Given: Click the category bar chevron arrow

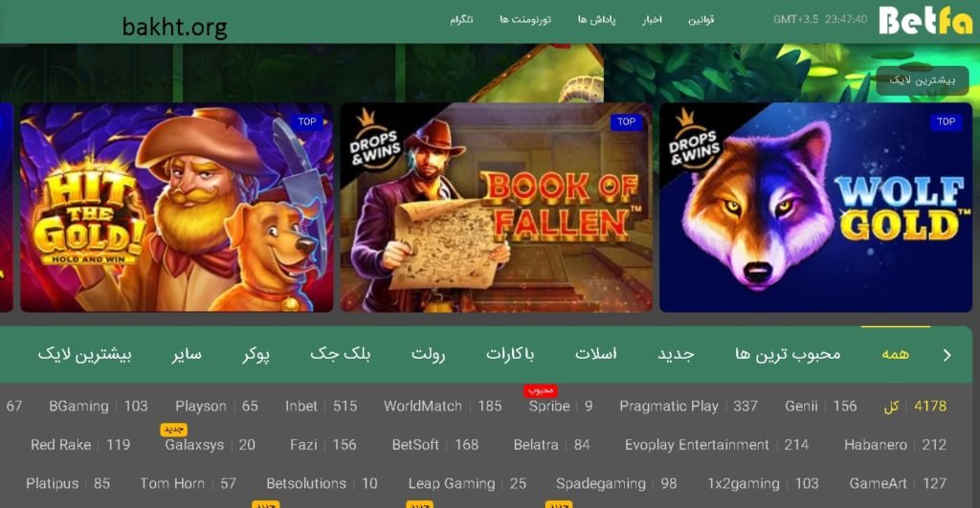Looking at the screenshot, I should point(947,355).
